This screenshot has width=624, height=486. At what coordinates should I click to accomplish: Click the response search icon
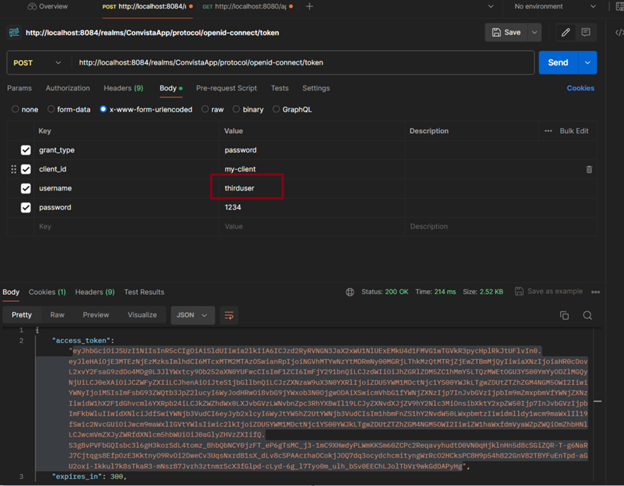pyautogui.click(x=587, y=315)
